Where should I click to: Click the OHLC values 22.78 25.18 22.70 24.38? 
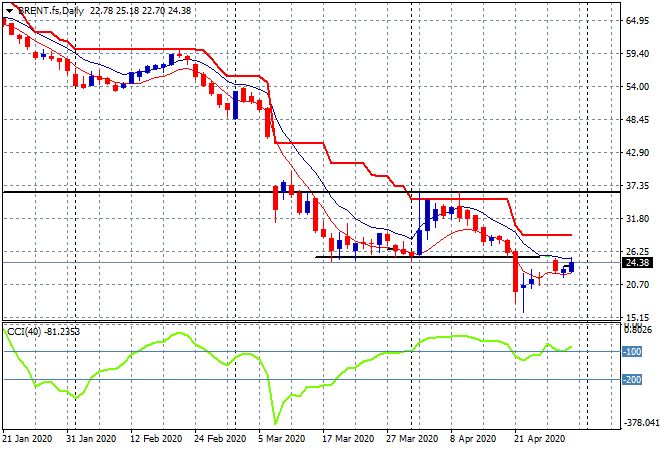(x=141, y=11)
